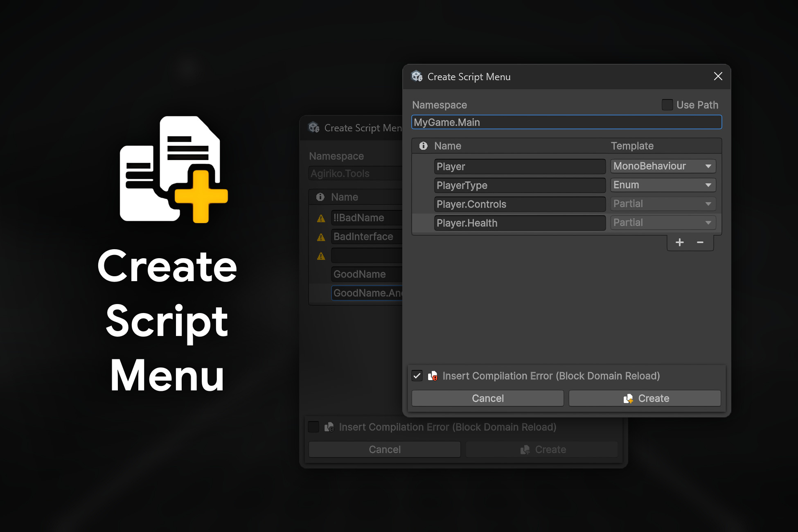Click the Namespace label in back window

[336, 156]
